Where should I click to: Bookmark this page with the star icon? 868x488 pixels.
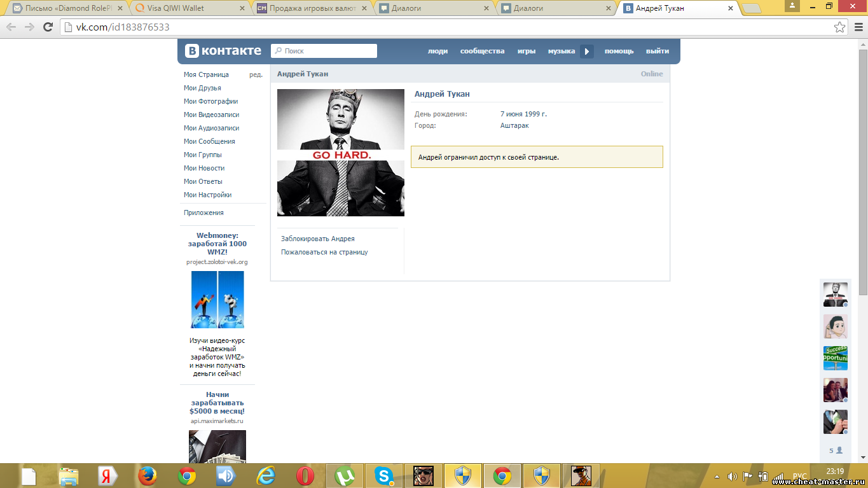(x=840, y=27)
